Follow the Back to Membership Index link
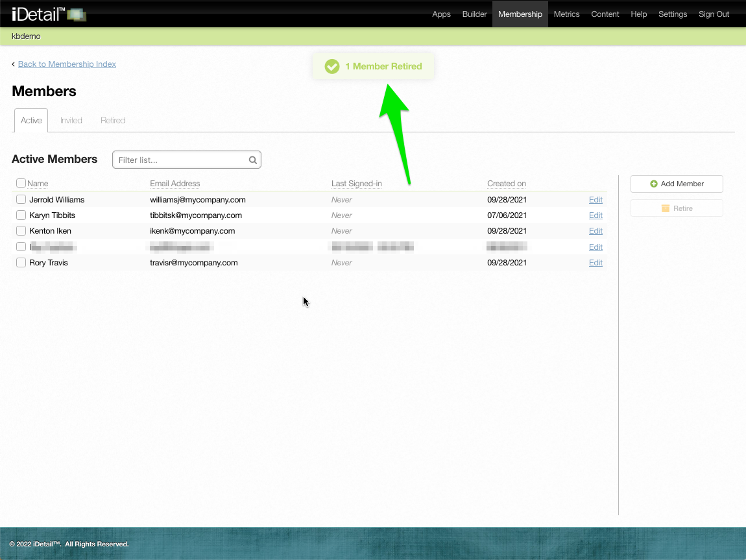Image resolution: width=746 pixels, height=560 pixels. (67, 64)
